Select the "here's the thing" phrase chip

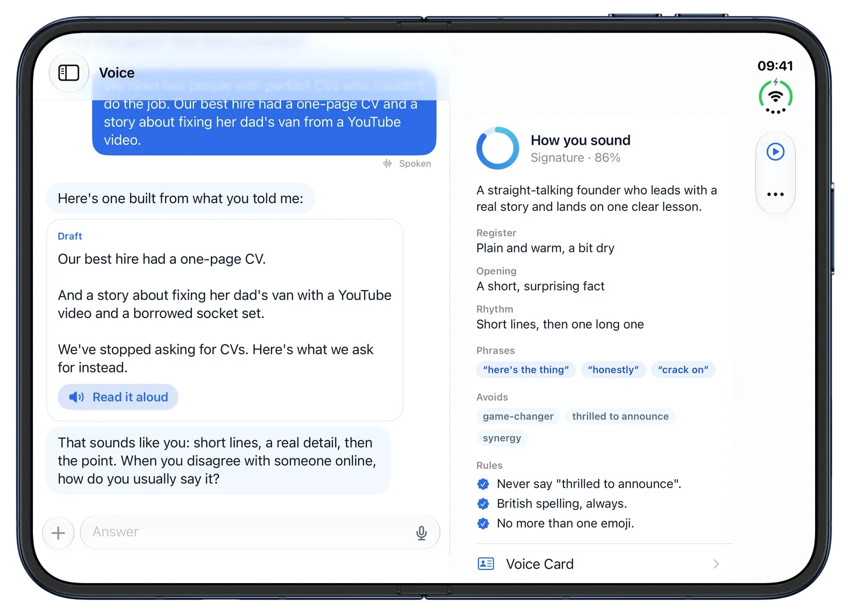(x=526, y=369)
